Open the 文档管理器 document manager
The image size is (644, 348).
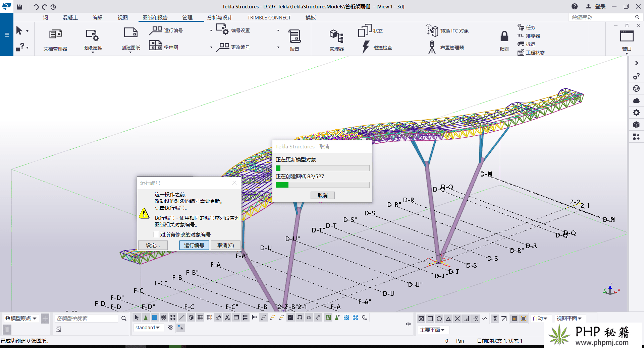(x=55, y=40)
